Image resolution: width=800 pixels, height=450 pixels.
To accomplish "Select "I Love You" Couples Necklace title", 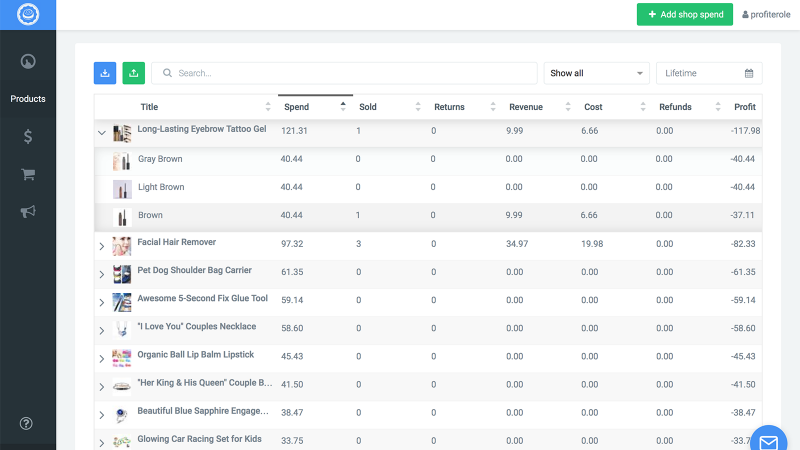I will (196, 326).
